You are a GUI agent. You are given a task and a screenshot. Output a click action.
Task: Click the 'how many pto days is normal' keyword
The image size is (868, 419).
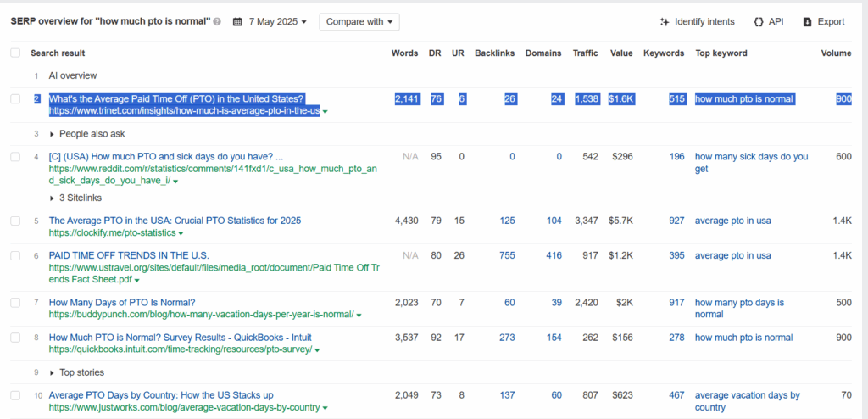739,308
